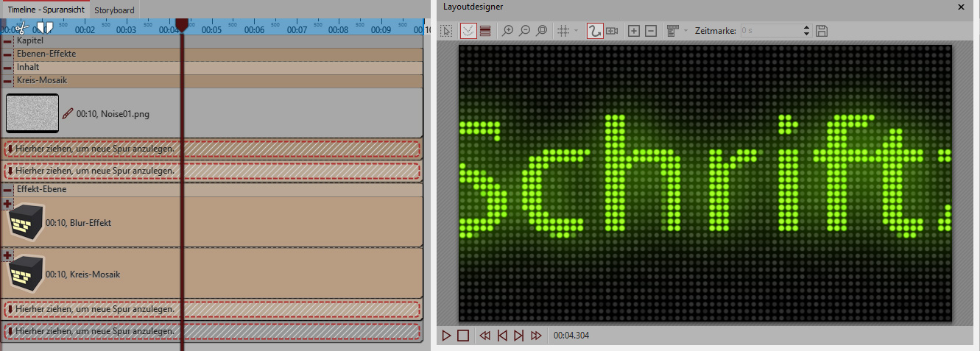Toggle the red stacked bars view button
Image resolution: width=980 pixels, height=351 pixels.
[x=485, y=31]
